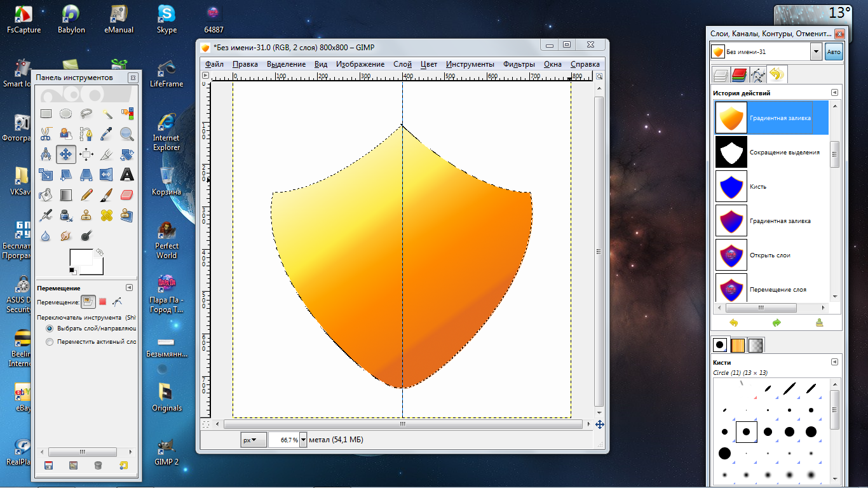The image size is (868, 488).
Task: Enable "Выбрать слой/направляющую" radio option
Action: (x=50, y=329)
